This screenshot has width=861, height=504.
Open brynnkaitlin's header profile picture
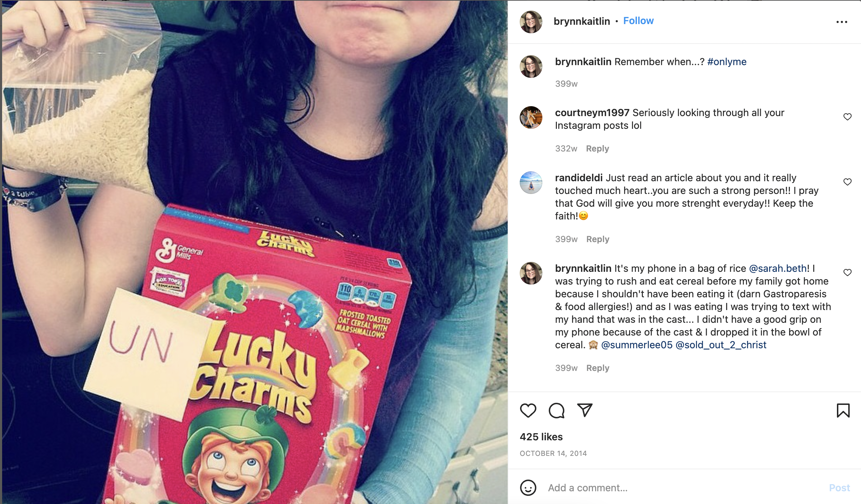tap(531, 22)
